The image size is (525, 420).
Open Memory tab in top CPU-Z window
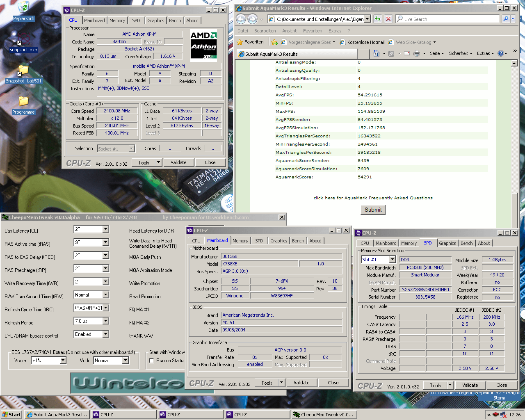(117, 21)
